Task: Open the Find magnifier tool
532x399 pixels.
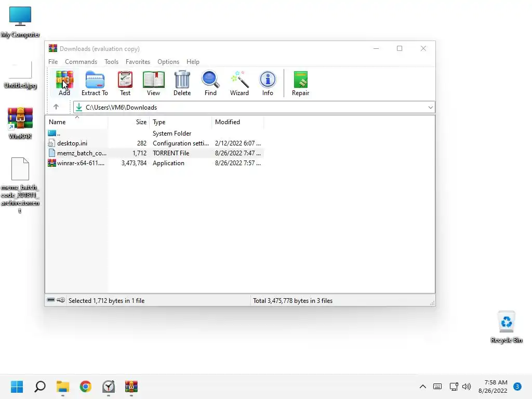Action: 210,83
